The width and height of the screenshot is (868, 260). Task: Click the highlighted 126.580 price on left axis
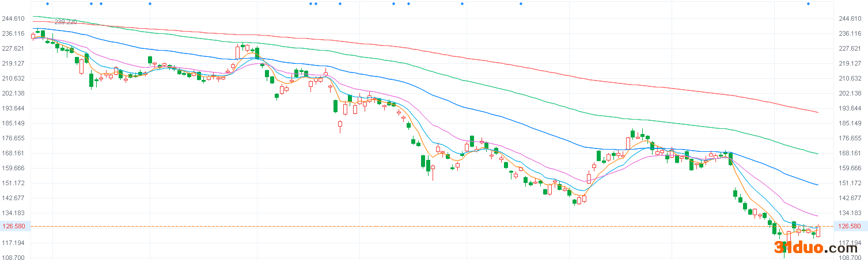[13, 227]
